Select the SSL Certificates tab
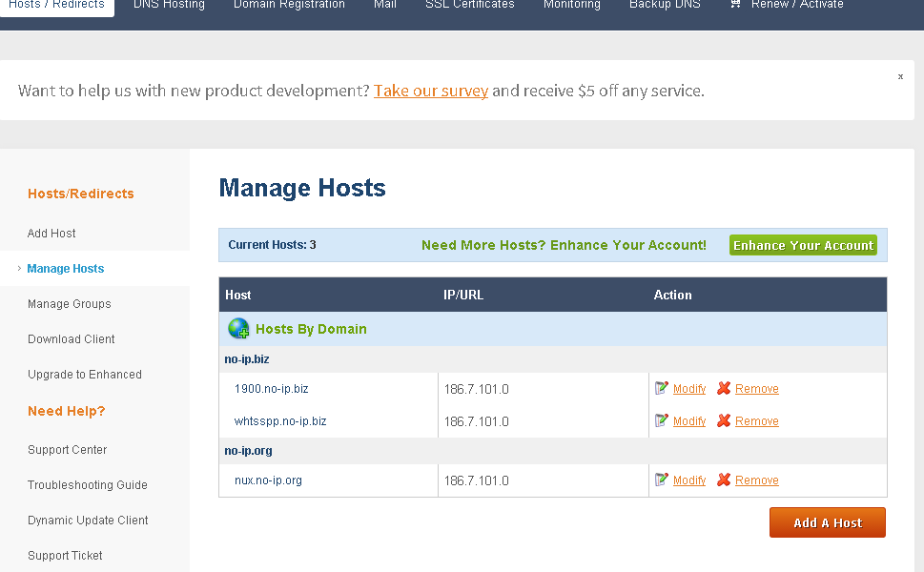Image resolution: width=924 pixels, height=572 pixels. [470, 5]
